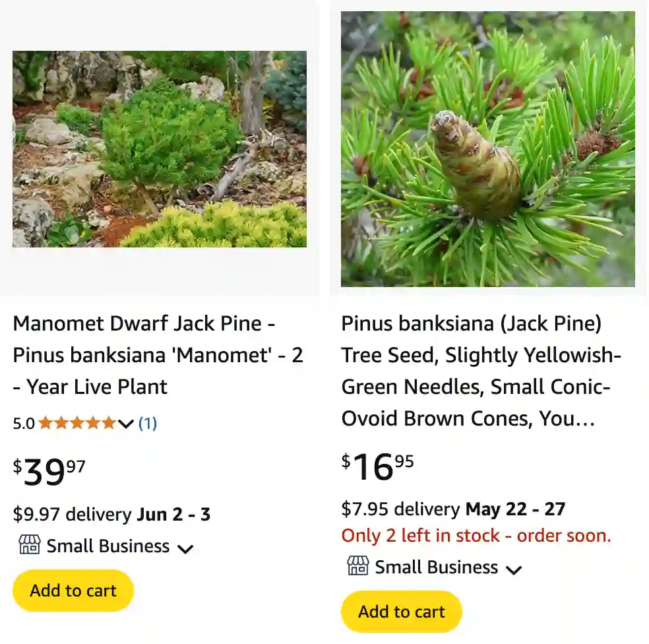Click the five-star rating stars

(78, 424)
